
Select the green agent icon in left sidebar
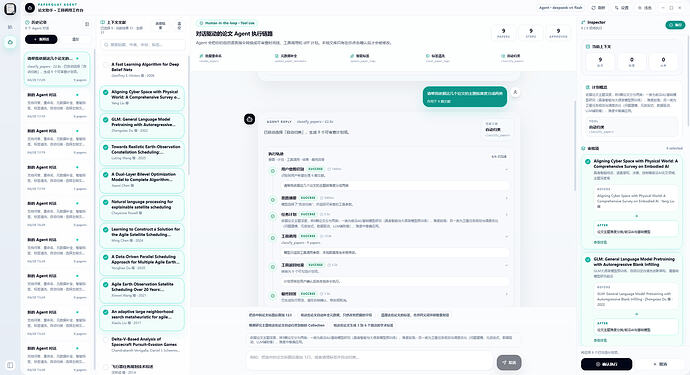(x=10, y=42)
